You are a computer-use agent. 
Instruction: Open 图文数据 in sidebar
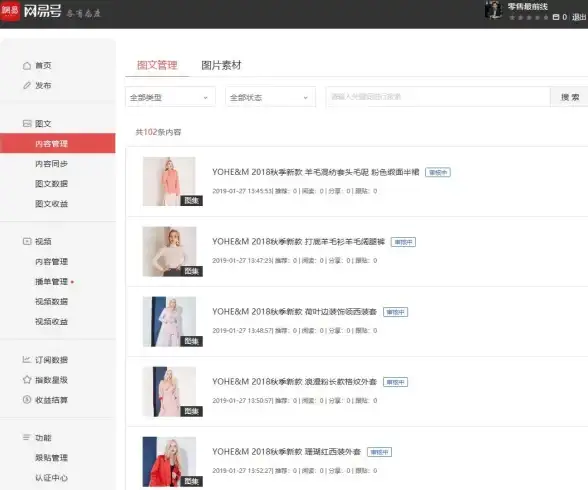pyautogui.click(x=51, y=184)
